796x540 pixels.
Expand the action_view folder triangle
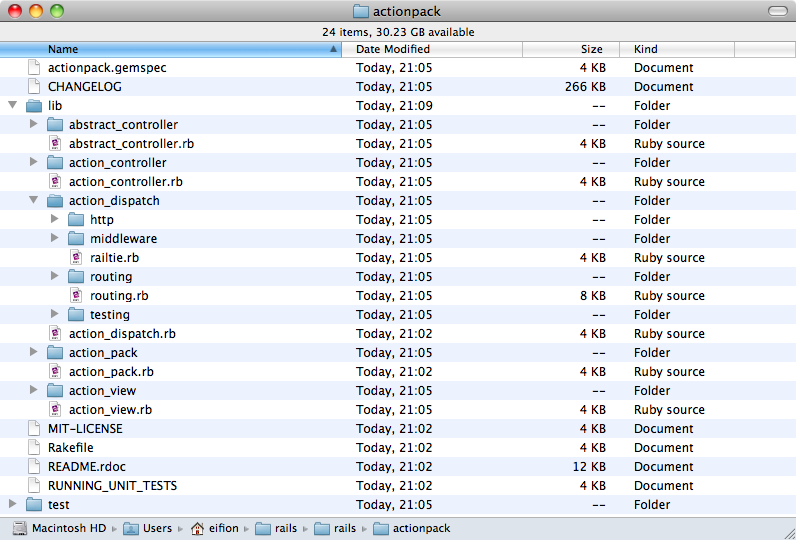tap(34, 390)
